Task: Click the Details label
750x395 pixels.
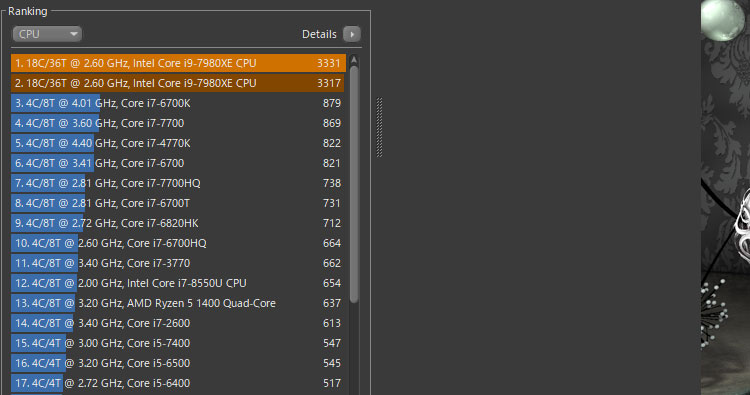Action: 319,34
